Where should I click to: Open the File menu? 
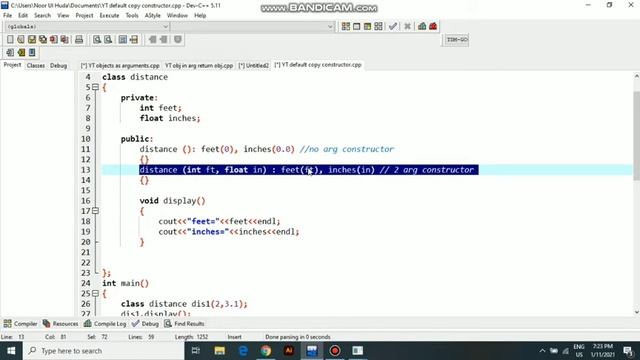click(7, 16)
